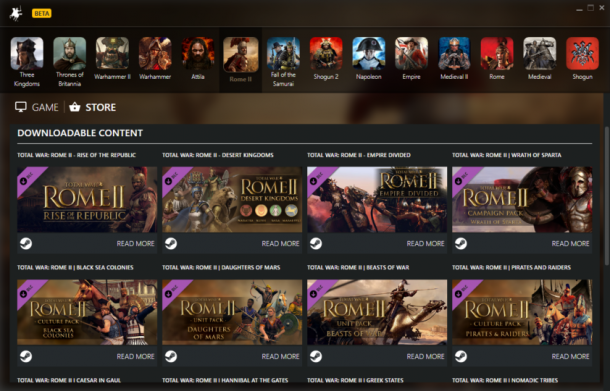610x391 pixels.
Task: Open the Beasts of War DLC thumbnail
Action: (377, 312)
